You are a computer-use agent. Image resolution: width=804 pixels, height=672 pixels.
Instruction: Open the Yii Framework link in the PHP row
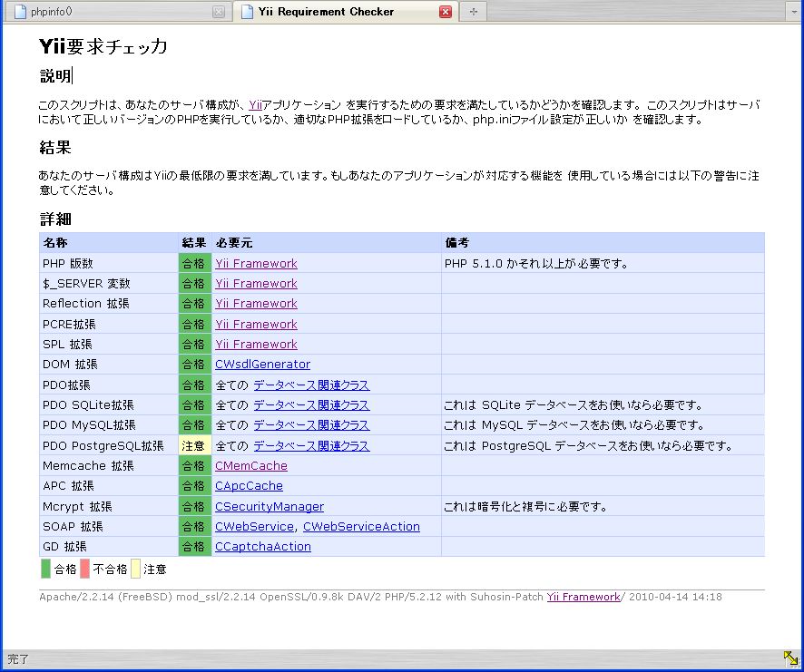255,263
